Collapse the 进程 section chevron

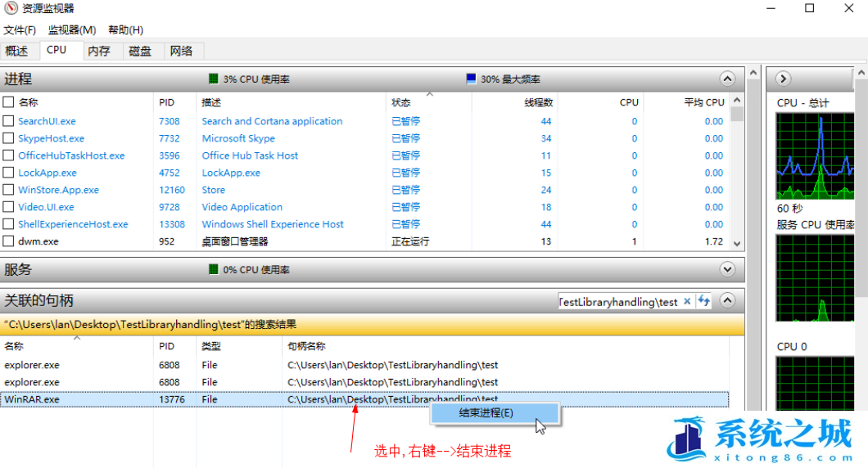tap(727, 79)
